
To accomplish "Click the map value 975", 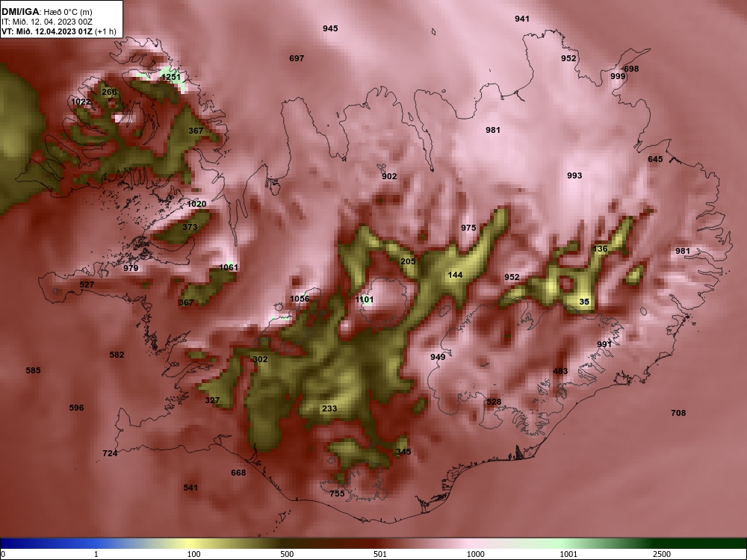I will pyautogui.click(x=468, y=228).
